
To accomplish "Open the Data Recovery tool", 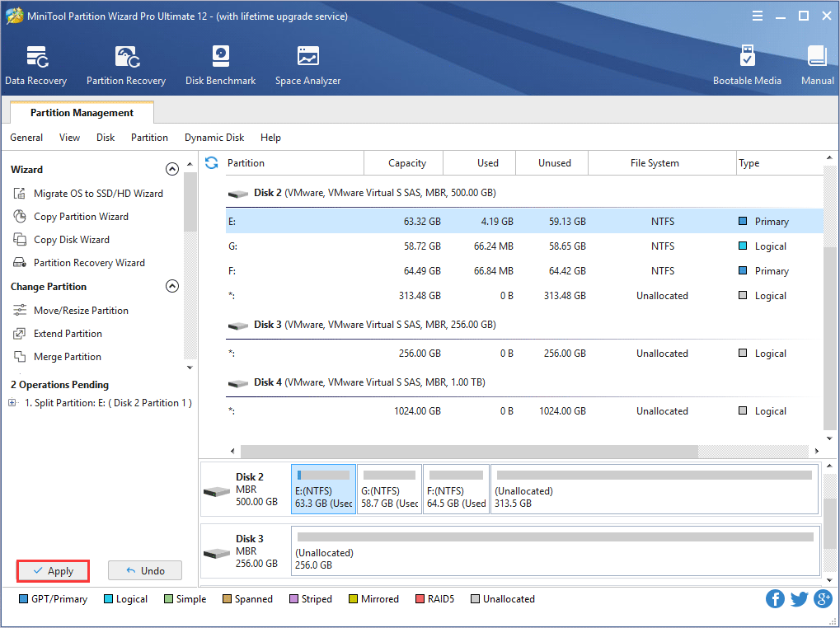I will (36, 65).
